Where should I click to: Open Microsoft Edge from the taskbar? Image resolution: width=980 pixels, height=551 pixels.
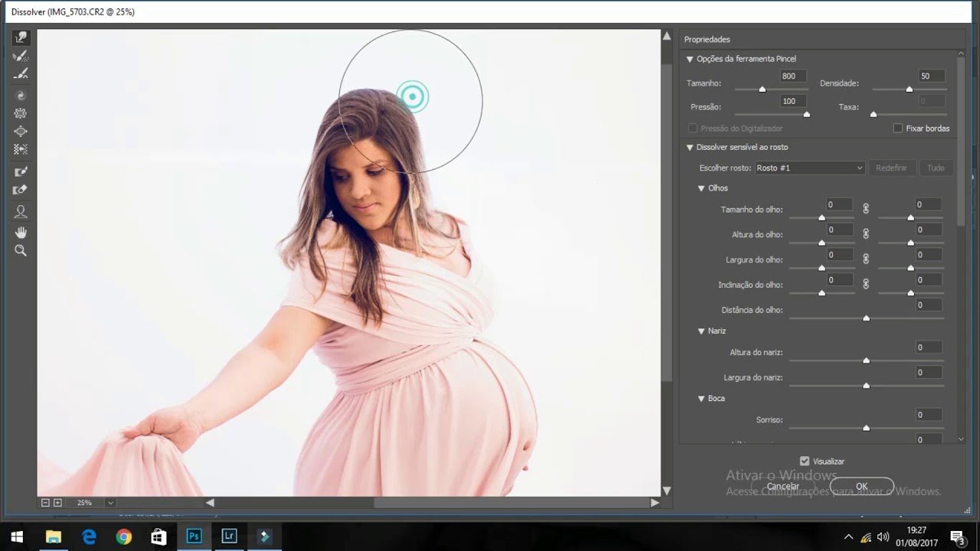pyautogui.click(x=89, y=536)
